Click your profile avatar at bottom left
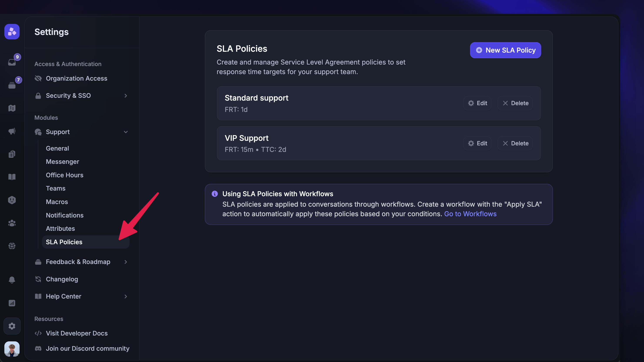Viewport: 644px width, 362px height. coord(12,349)
